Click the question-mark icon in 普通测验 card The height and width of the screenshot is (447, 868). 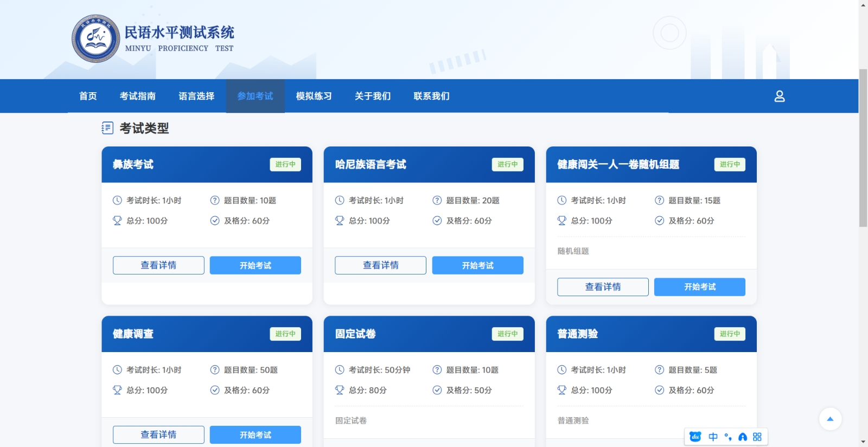660,370
